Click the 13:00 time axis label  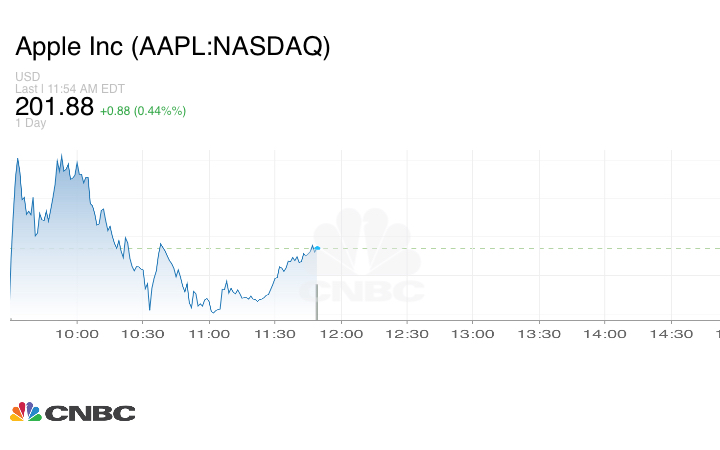coord(473,334)
